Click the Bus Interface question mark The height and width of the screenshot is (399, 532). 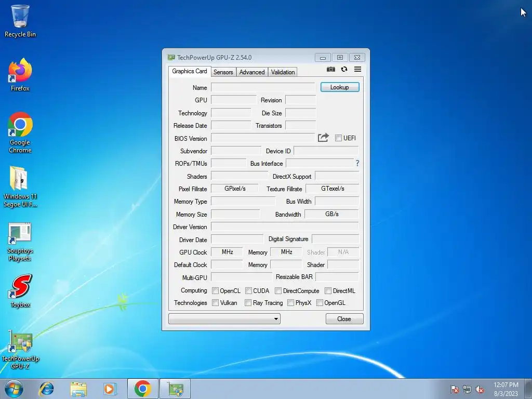pos(357,163)
